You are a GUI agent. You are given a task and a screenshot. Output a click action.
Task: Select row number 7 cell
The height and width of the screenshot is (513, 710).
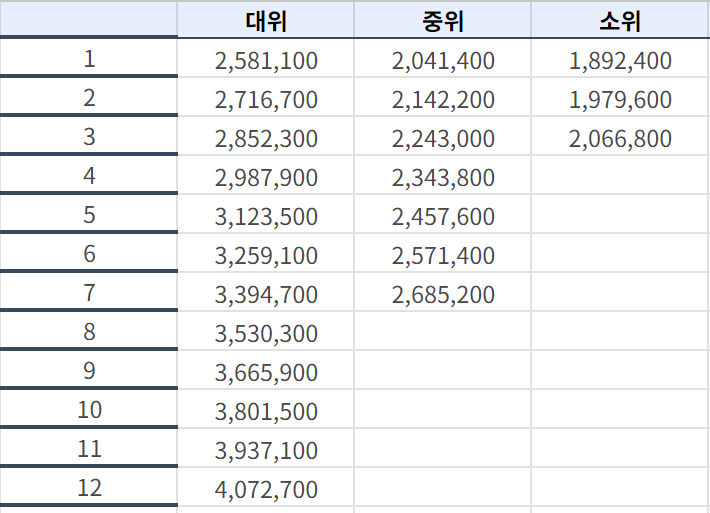tap(89, 292)
